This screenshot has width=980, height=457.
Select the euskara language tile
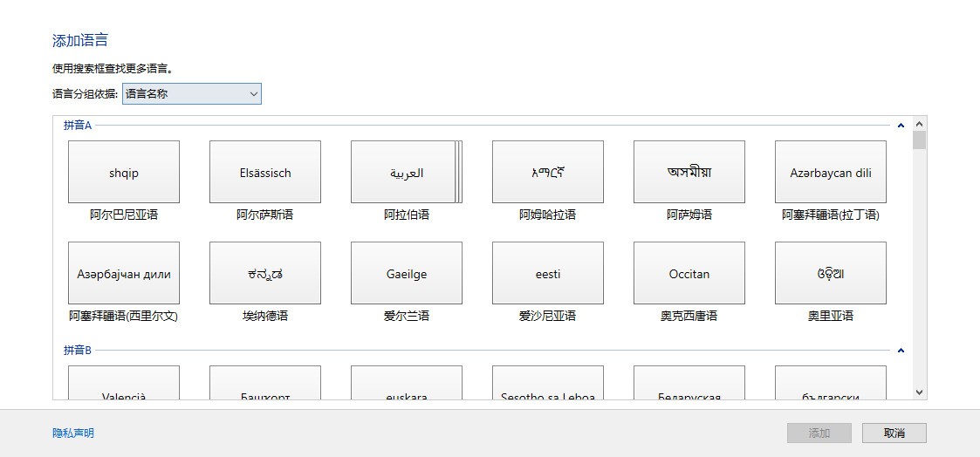coord(407,383)
